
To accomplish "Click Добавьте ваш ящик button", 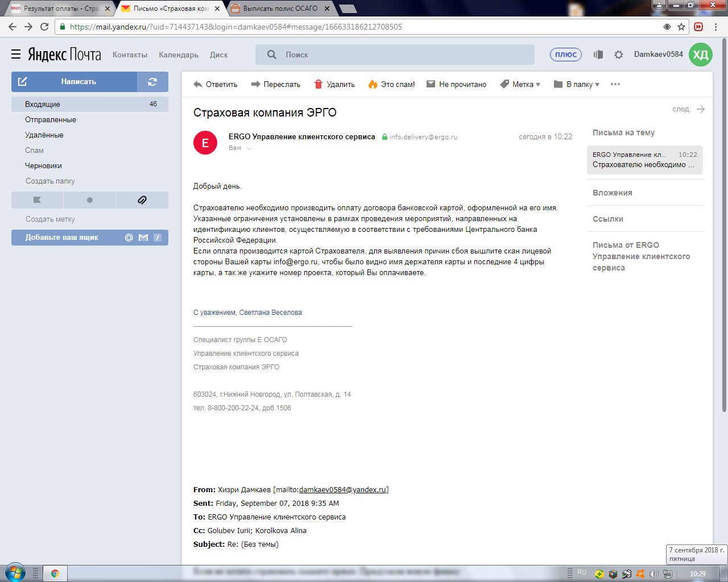I will 90,238.
